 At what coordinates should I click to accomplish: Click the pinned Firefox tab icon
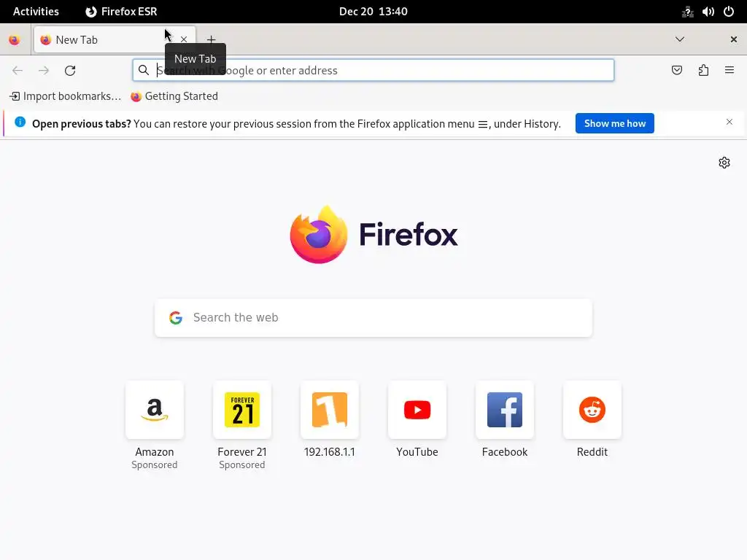point(15,40)
